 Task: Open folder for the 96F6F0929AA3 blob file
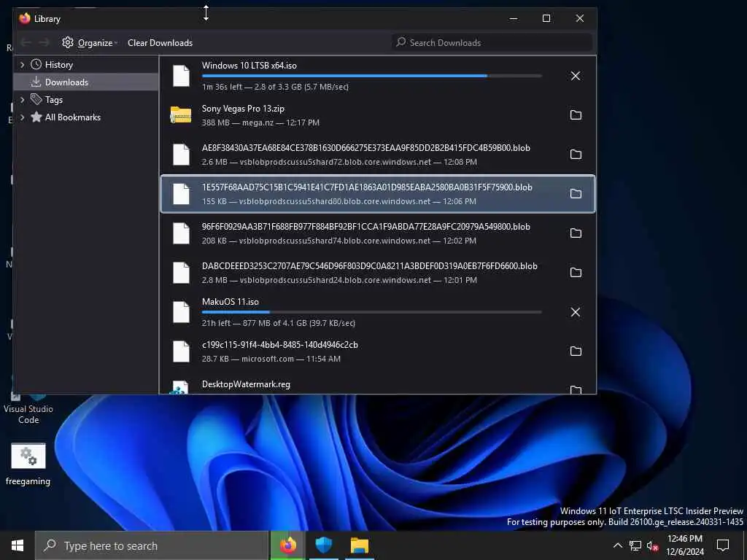tap(576, 233)
